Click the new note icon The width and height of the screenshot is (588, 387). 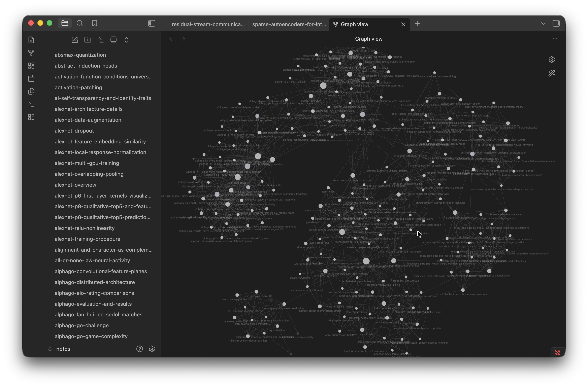[x=75, y=40]
